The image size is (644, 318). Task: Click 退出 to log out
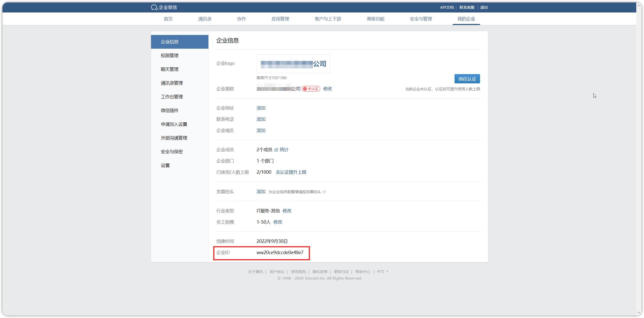point(484,7)
